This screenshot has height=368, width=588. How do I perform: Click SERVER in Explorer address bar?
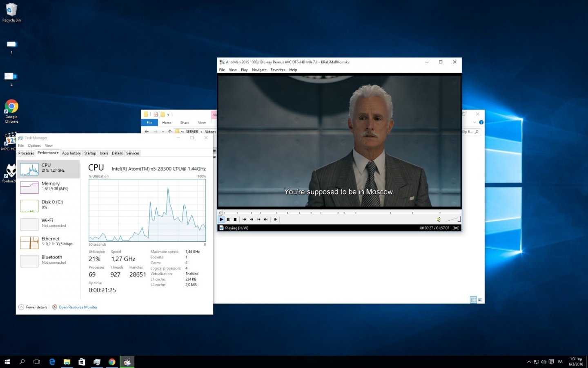(192, 132)
